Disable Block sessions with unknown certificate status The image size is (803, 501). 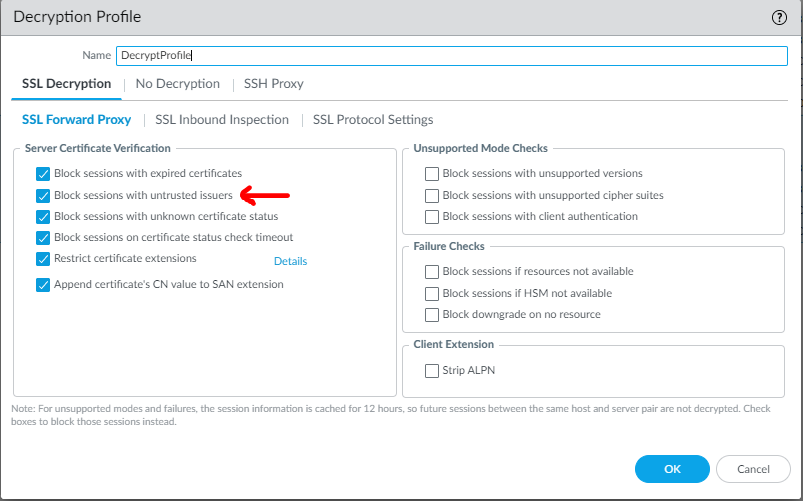pos(43,217)
